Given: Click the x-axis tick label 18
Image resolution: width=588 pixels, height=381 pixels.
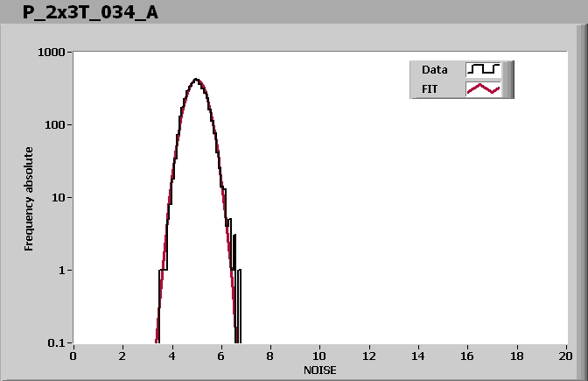Looking at the screenshot, I should (517, 356).
